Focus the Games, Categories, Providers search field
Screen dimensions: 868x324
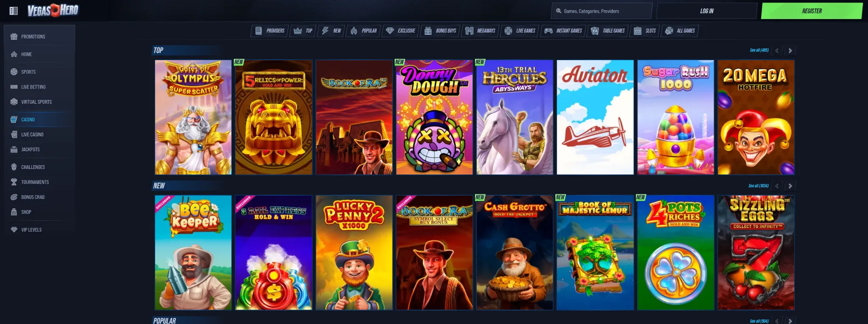601,11
